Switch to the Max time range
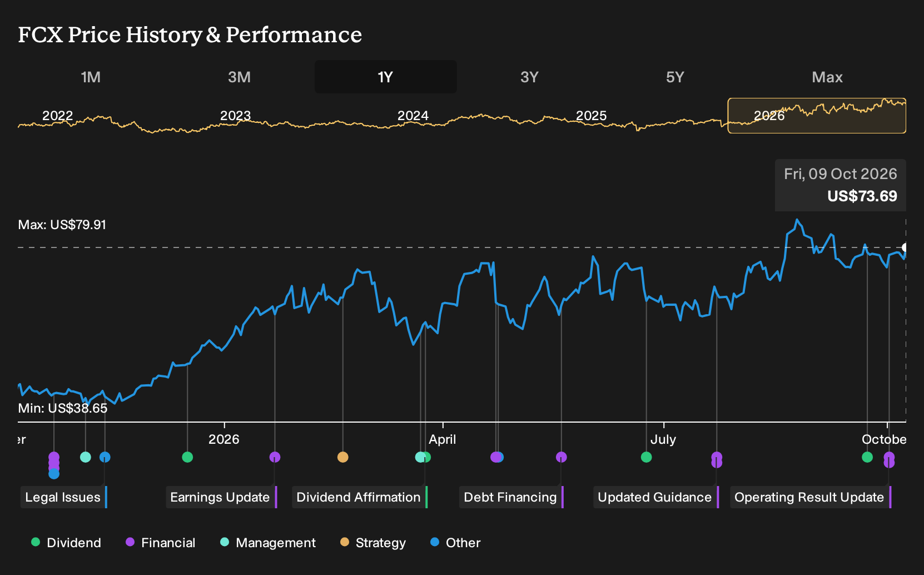This screenshot has height=575, width=924. point(827,77)
